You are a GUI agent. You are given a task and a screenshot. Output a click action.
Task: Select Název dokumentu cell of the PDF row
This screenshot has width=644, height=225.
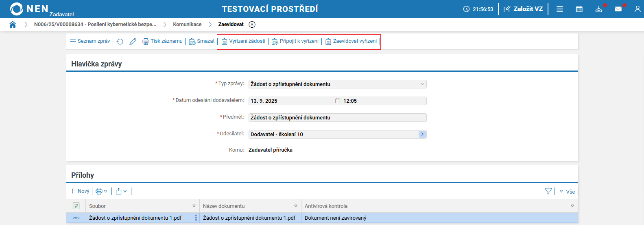click(x=249, y=218)
